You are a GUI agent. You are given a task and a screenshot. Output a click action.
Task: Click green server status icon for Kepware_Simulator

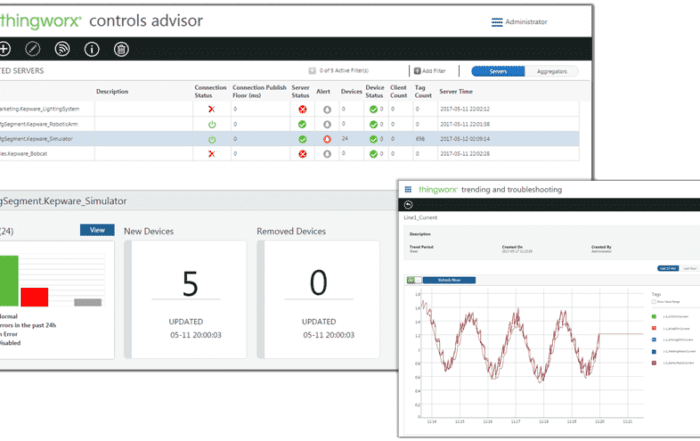(x=302, y=139)
